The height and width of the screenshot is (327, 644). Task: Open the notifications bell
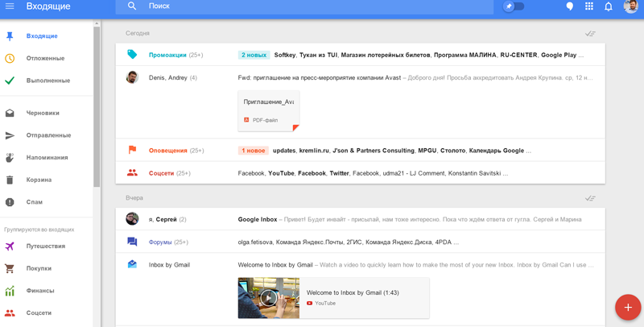(609, 6)
